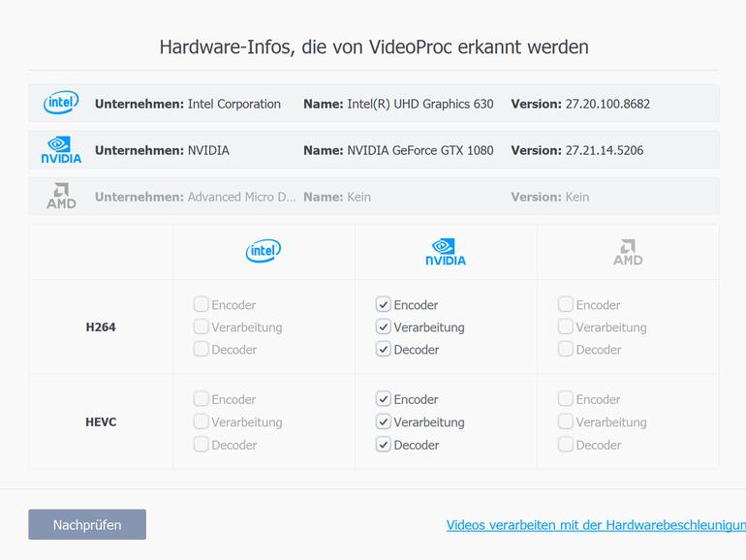Toggle NVIDIA HEVC Encoder checkbox
Image resolution: width=746 pixels, height=560 pixels.
click(383, 399)
